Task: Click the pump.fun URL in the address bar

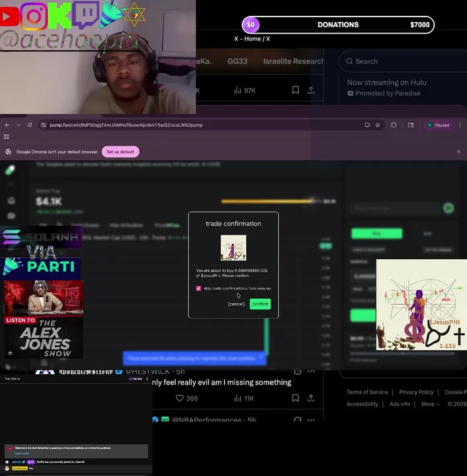Action: pos(126,125)
